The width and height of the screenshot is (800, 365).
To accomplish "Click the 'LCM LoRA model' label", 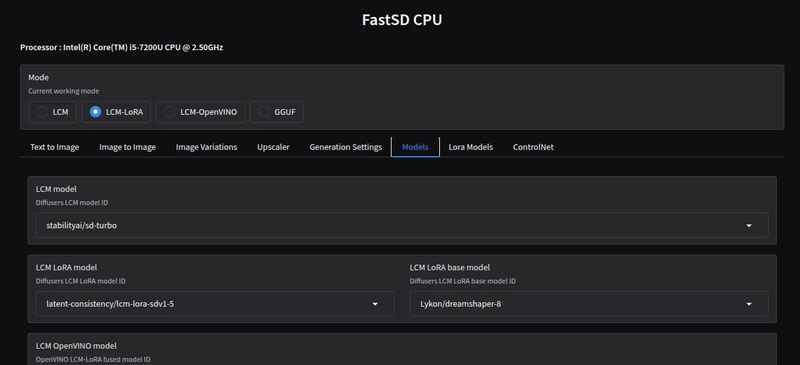I will 66,267.
